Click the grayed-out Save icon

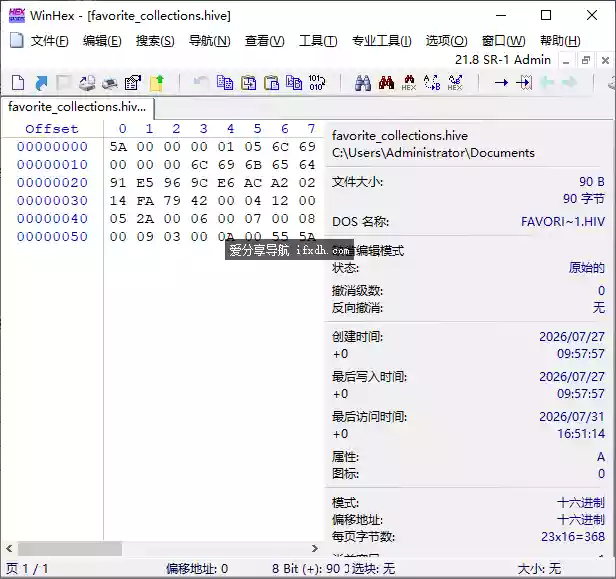click(x=63, y=83)
